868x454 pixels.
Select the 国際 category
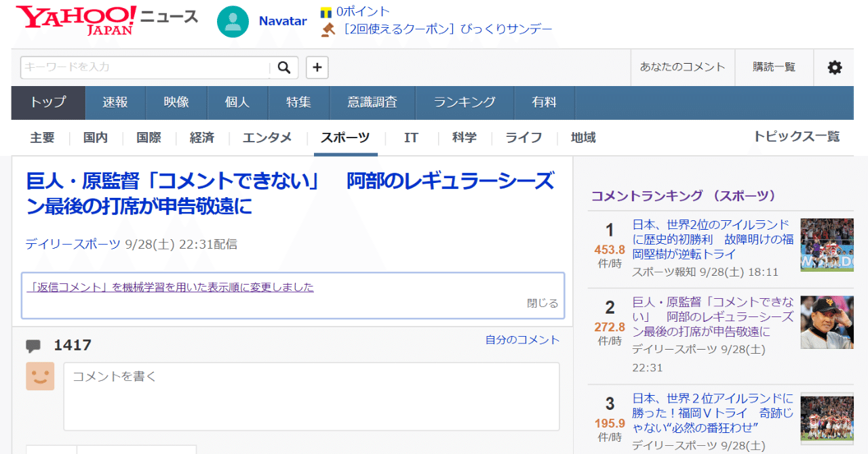[149, 138]
